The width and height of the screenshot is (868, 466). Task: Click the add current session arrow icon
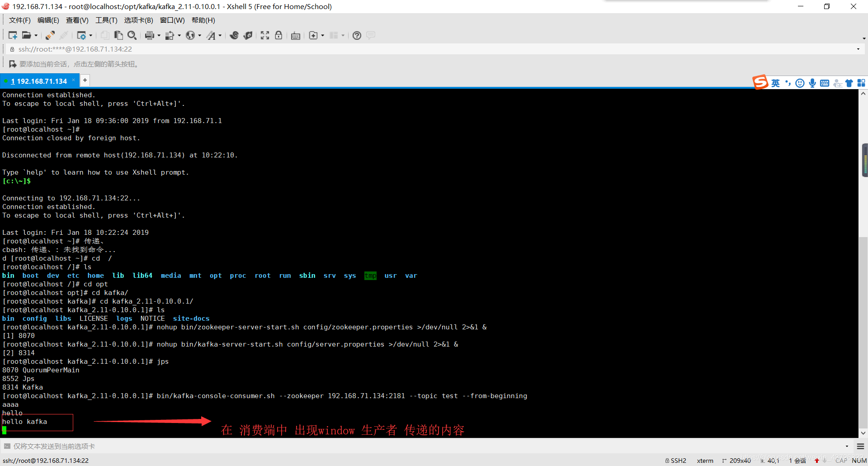[13, 64]
